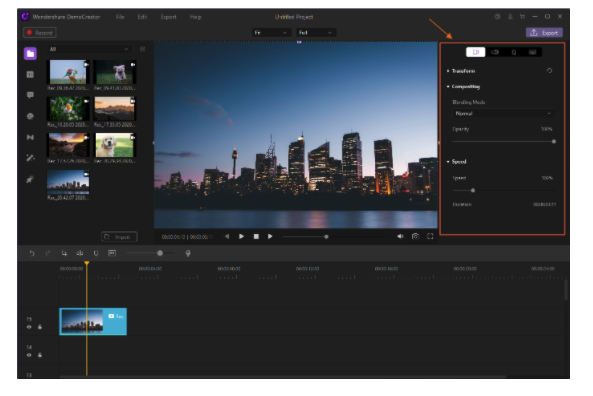
Task: Lock track 14
Action: (x=40, y=355)
